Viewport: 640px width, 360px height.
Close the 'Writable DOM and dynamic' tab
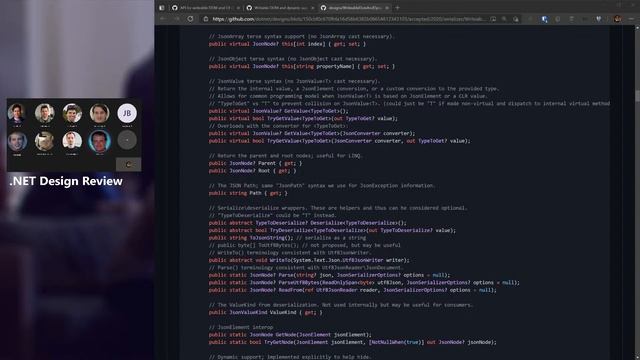pyautogui.click(x=313, y=8)
